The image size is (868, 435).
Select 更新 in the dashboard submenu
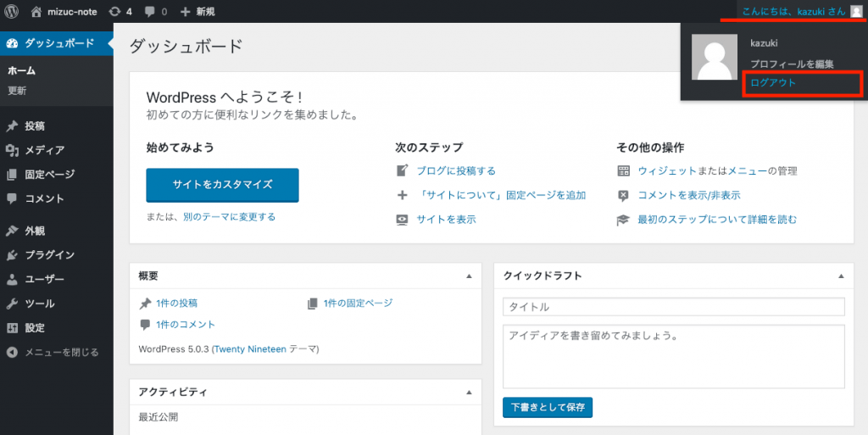(x=17, y=90)
